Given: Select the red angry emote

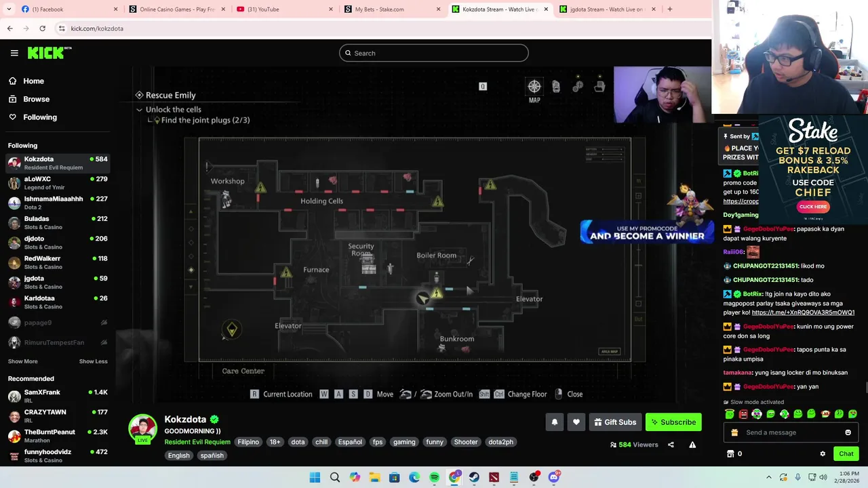Looking at the screenshot, I should pyautogui.click(x=743, y=414).
